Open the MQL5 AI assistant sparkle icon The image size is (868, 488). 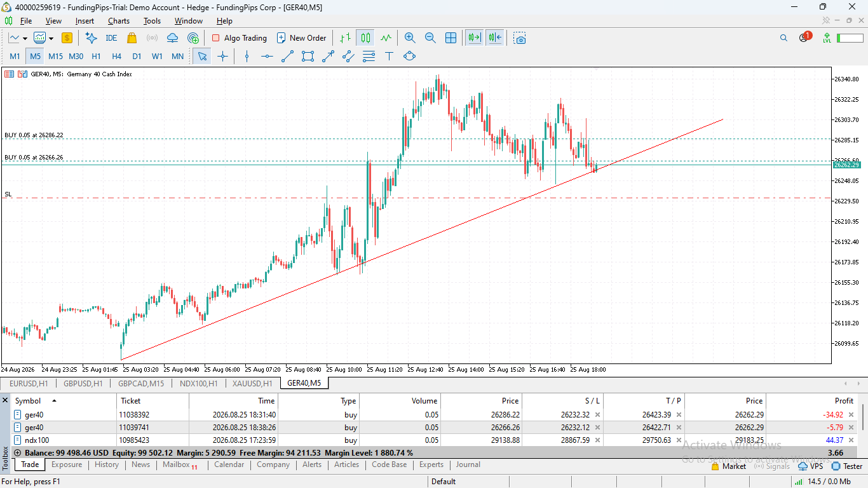92,38
